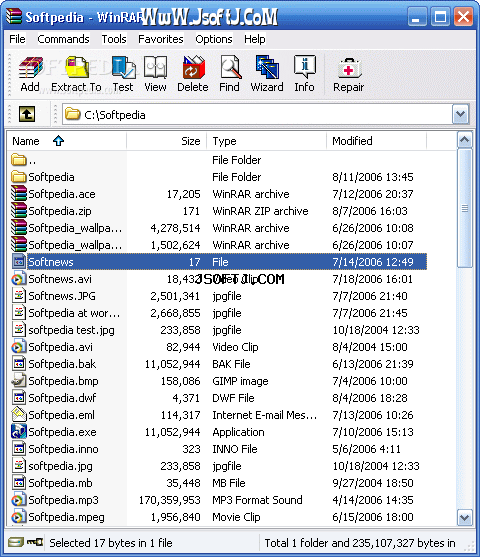Click the Softpedia.inno file icon
480x557 pixels.
[19, 449]
